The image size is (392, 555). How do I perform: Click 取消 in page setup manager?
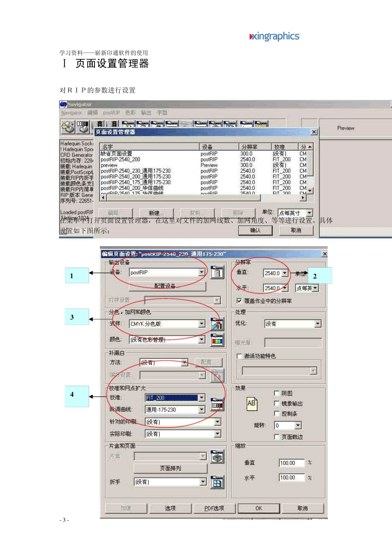[x=296, y=230]
